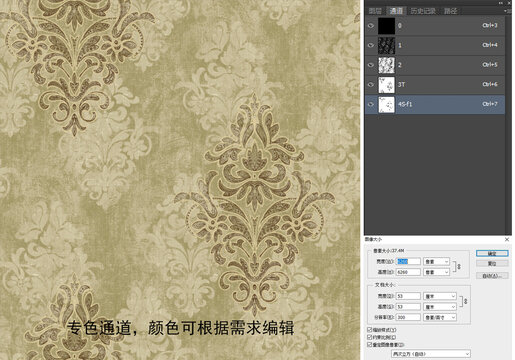Select channel 2 thumbnail
The height and width of the screenshot is (360, 515).
click(x=387, y=65)
